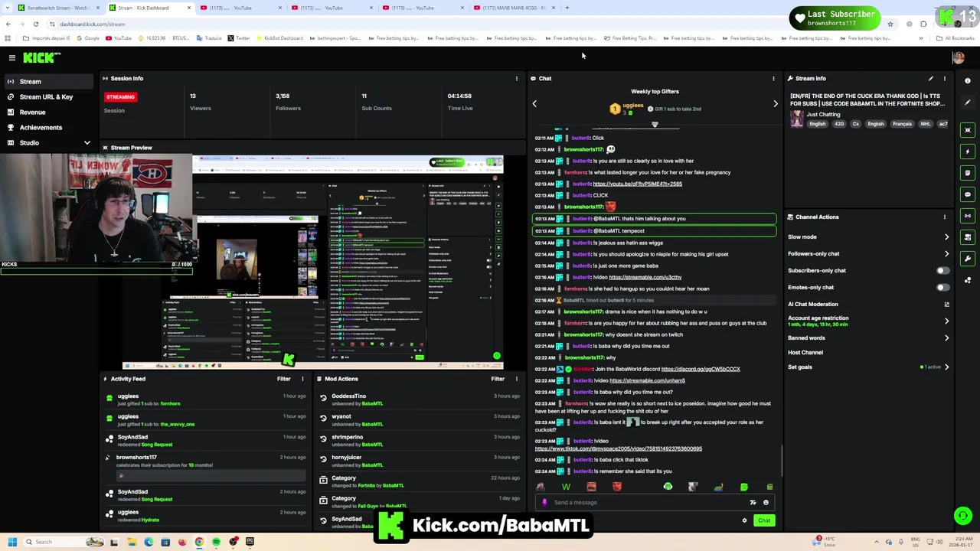980x551 pixels.
Task: Open the Channel Actions three-dot menu
Action: click(945, 217)
